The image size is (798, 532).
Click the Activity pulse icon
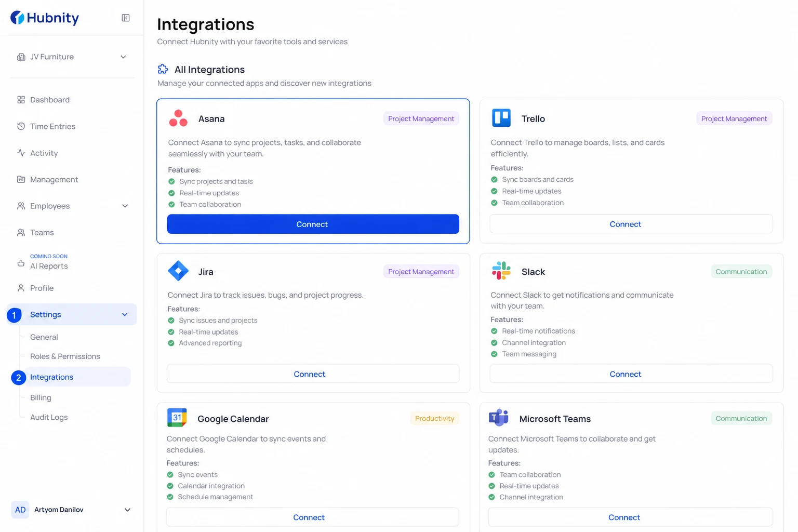coord(21,153)
